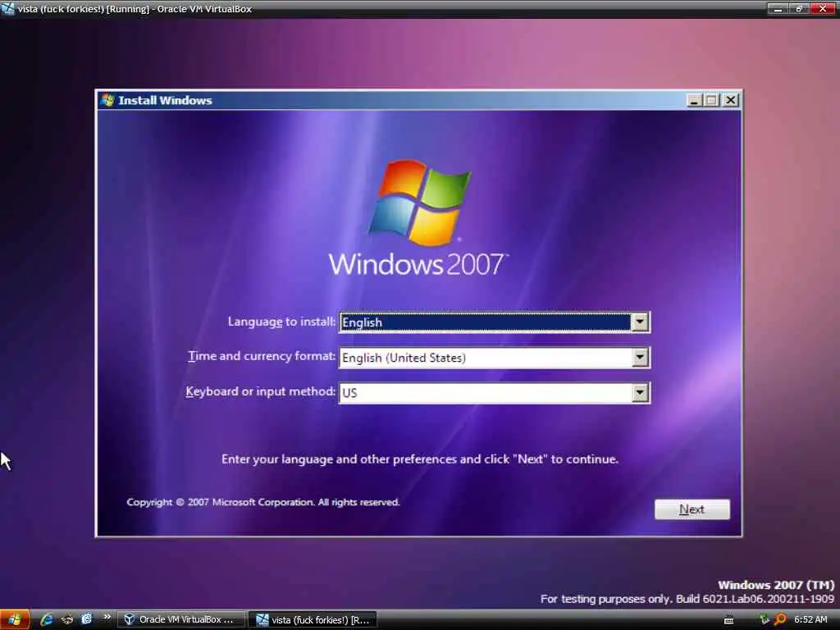The image size is (840, 630).
Task: Click the third quick launch icon
Action: [86, 620]
